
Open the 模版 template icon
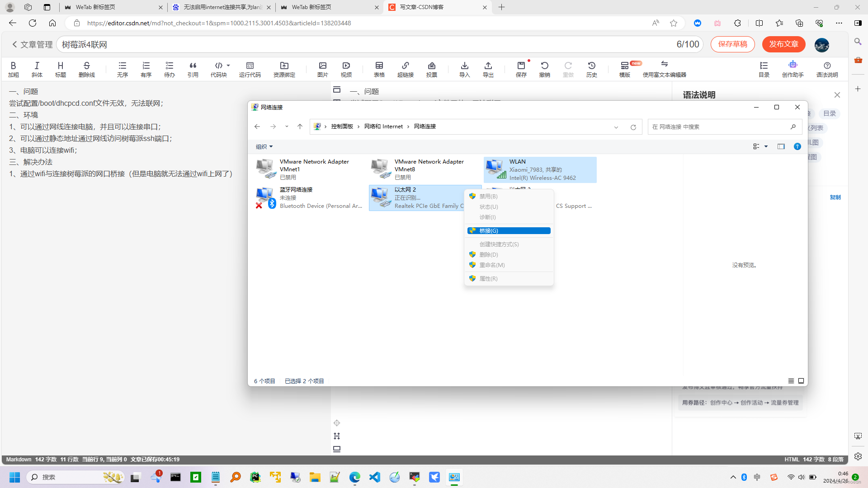(625, 69)
